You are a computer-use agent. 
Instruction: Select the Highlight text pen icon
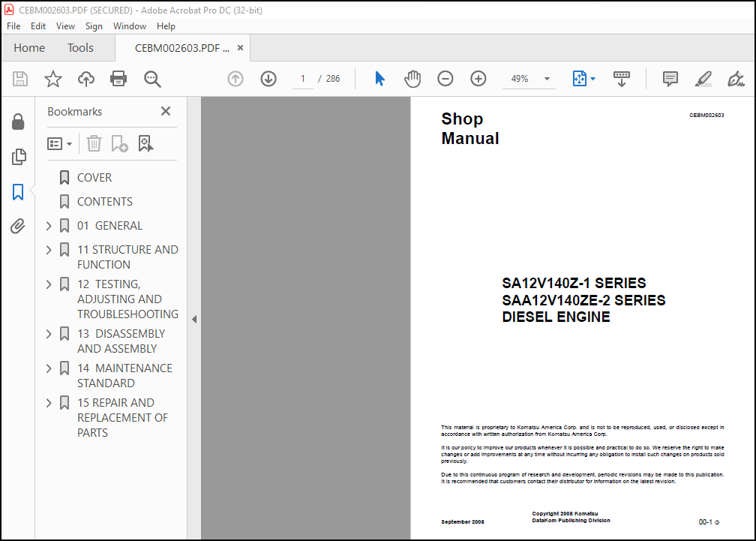click(x=703, y=79)
